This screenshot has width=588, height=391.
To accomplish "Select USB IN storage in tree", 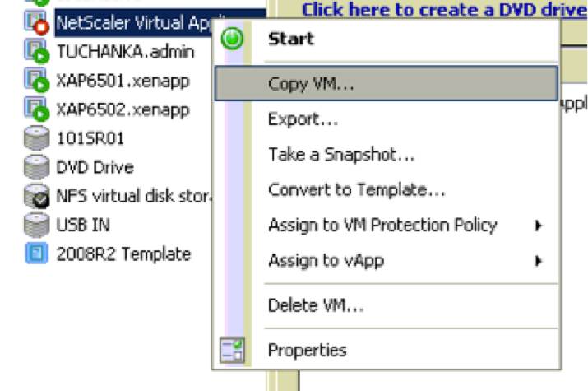I will pyautogui.click(x=83, y=225).
